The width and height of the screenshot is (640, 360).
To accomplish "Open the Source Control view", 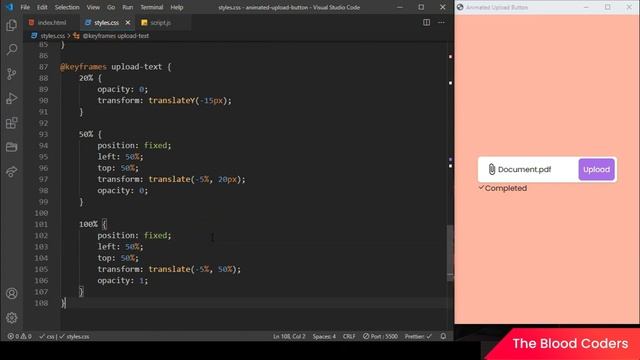I will (11, 74).
